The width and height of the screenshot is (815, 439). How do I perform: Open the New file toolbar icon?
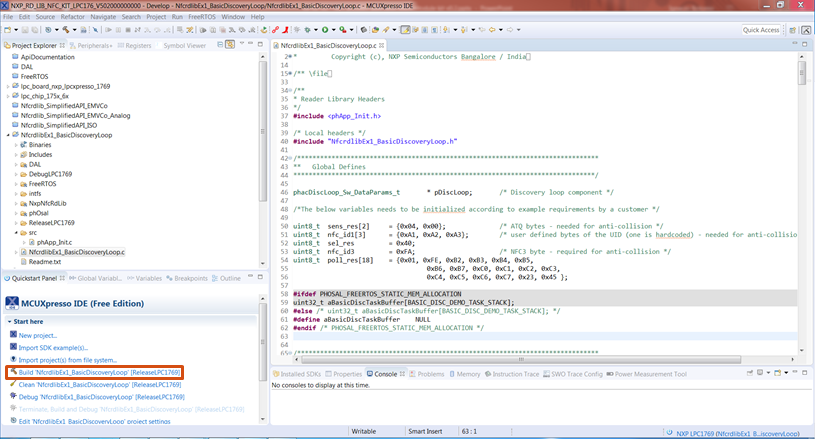coord(8,30)
